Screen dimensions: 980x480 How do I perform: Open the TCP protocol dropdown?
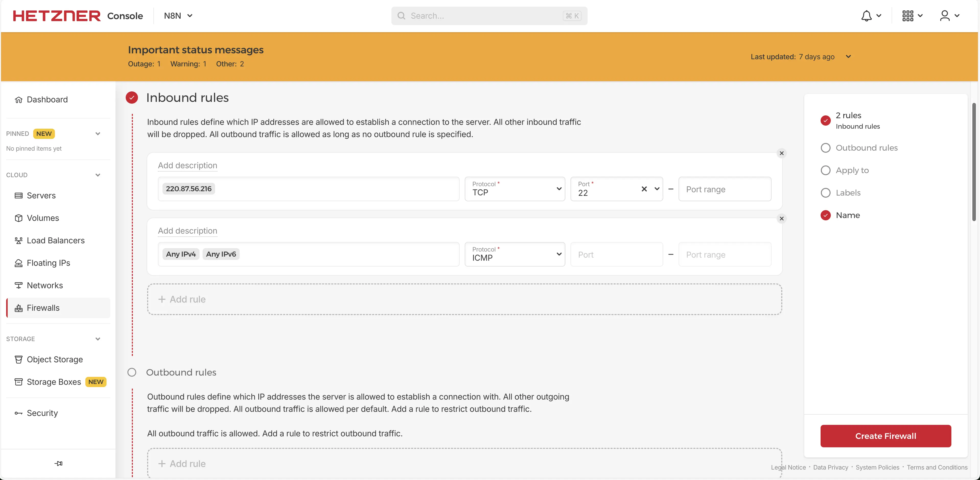click(515, 189)
